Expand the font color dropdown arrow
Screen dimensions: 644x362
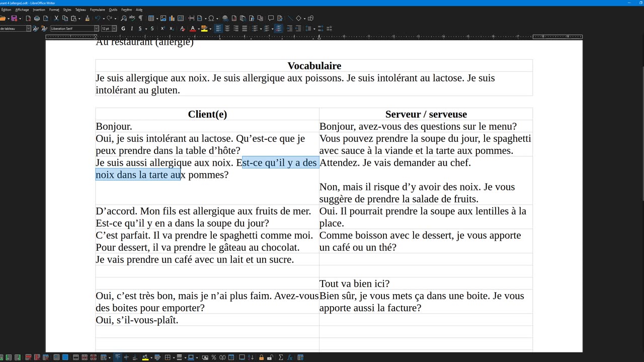198,29
